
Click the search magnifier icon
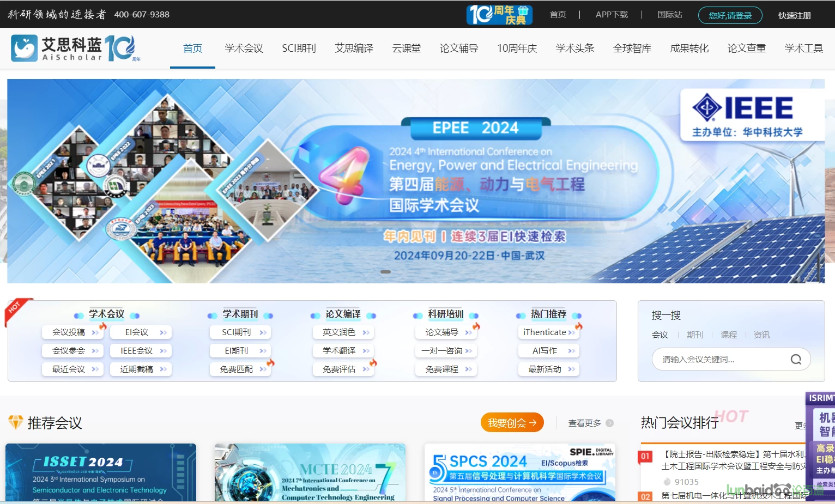[796, 359]
